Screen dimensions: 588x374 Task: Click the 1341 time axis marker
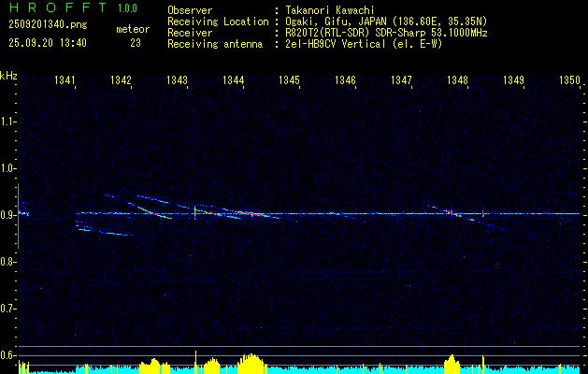(x=65, y=79)
